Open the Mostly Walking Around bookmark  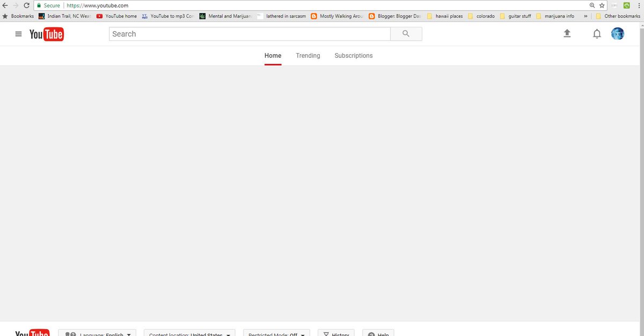(x=338, y=16)
